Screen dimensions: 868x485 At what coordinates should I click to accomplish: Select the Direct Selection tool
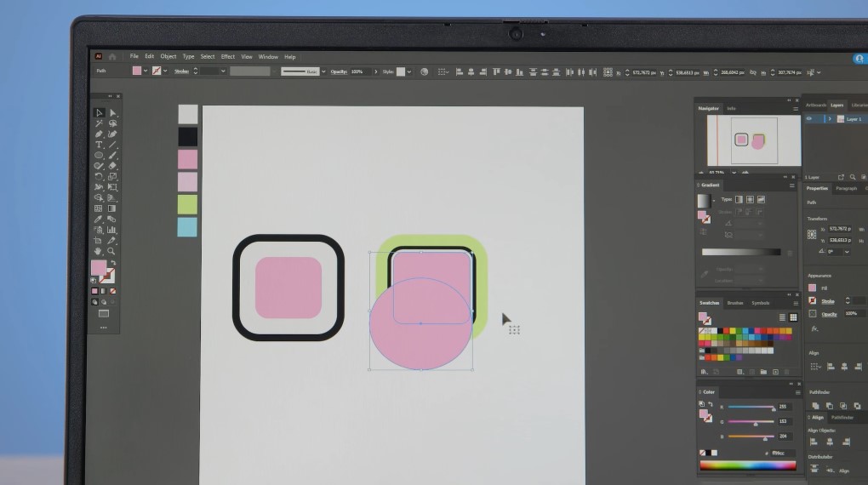pyautogui.click(x=112, y=113)
